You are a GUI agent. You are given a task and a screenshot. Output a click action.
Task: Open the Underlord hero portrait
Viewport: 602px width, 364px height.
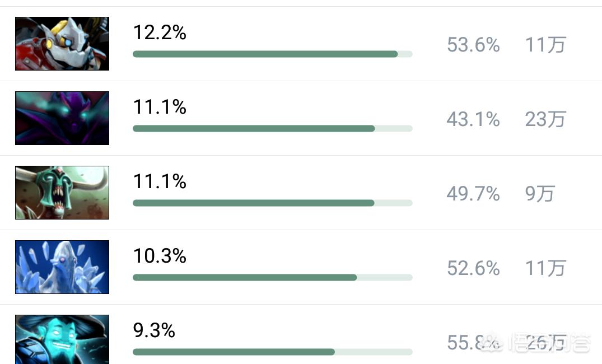[x=62, y=193]
